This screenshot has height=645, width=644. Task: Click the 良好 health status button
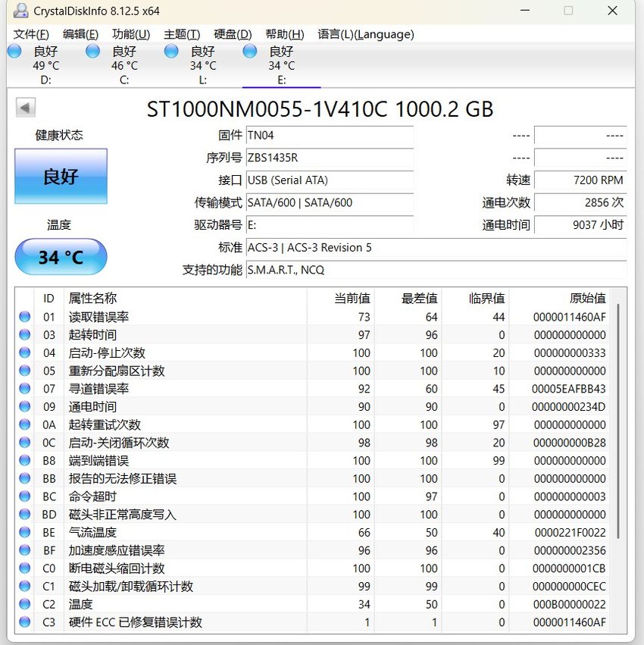click(61, 176)
